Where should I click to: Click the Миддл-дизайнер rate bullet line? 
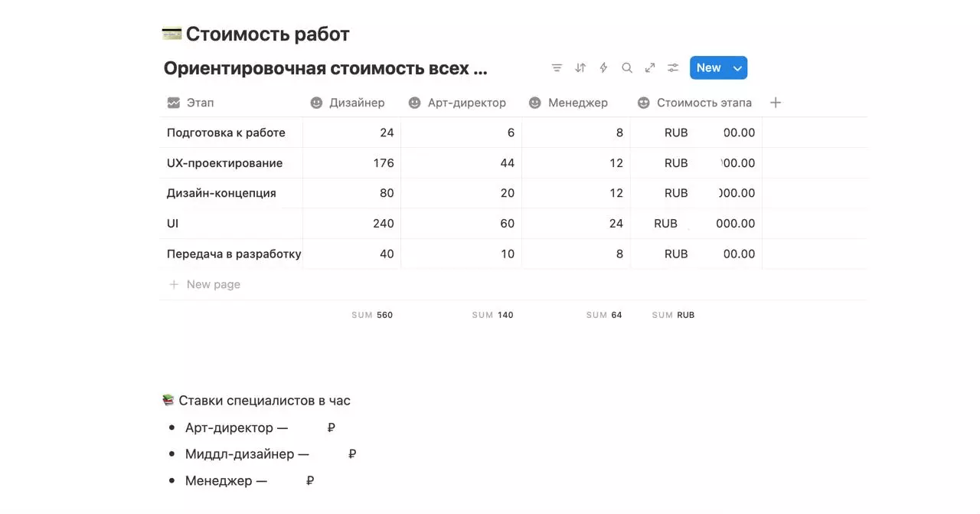(x=271, y=454)
